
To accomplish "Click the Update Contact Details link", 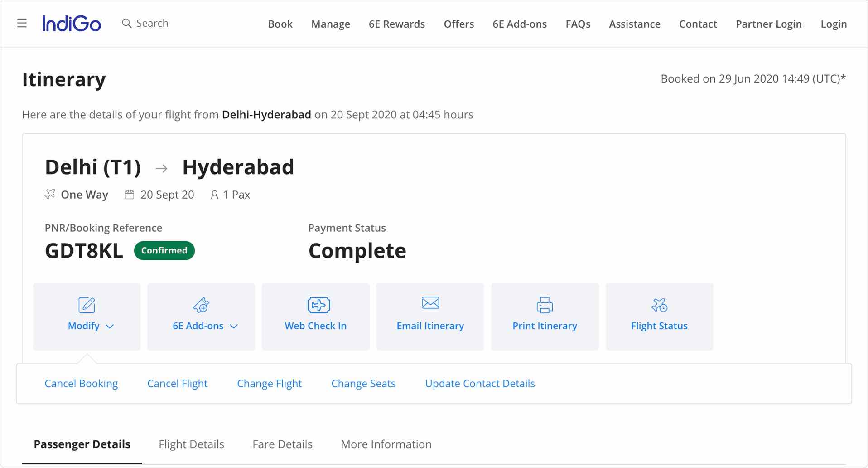I will click(x=480, y=384).
